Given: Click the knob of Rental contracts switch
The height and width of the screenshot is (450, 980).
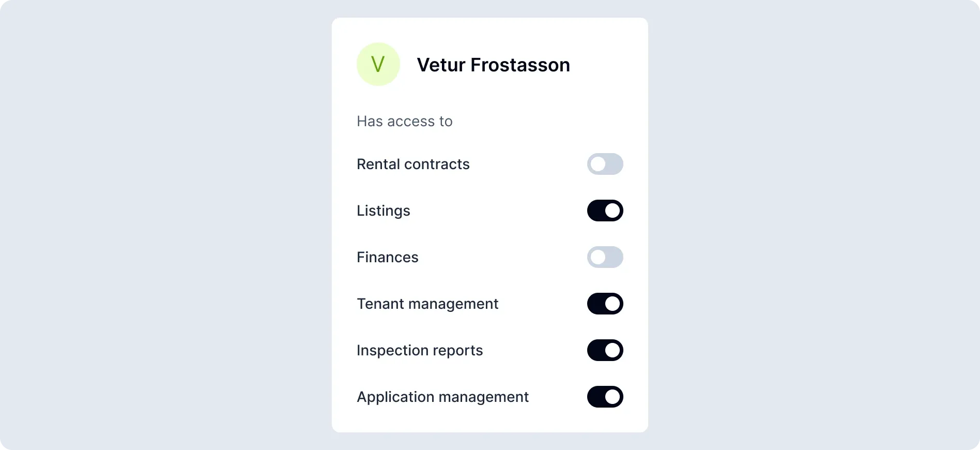Looking at the screenshot, I should pos(598,164).
